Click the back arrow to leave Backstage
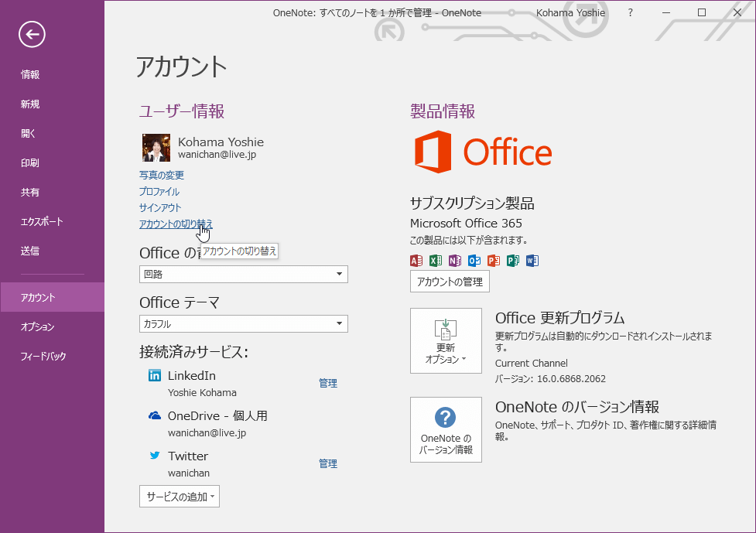The height and width of the screenshot is (533, 756). click(x=32, y=34)
